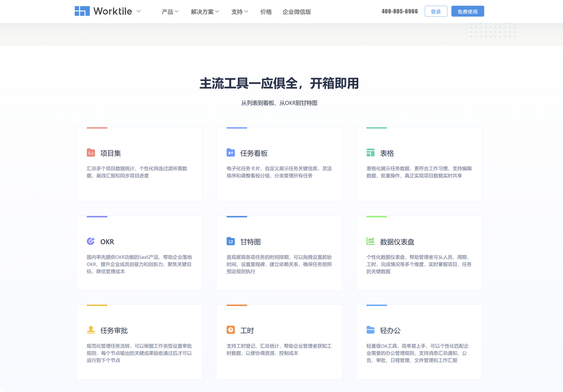The height and width of the screenshot is (392, 563).
Task: Expand the chevron next to Worktile logo
Action: click(x=138, y=12)
